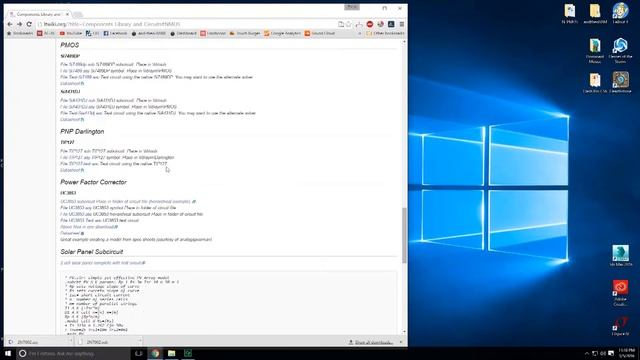Screen dimensions: 640x360
Task: Click the scrollbar down arrow
Action: 404,332
